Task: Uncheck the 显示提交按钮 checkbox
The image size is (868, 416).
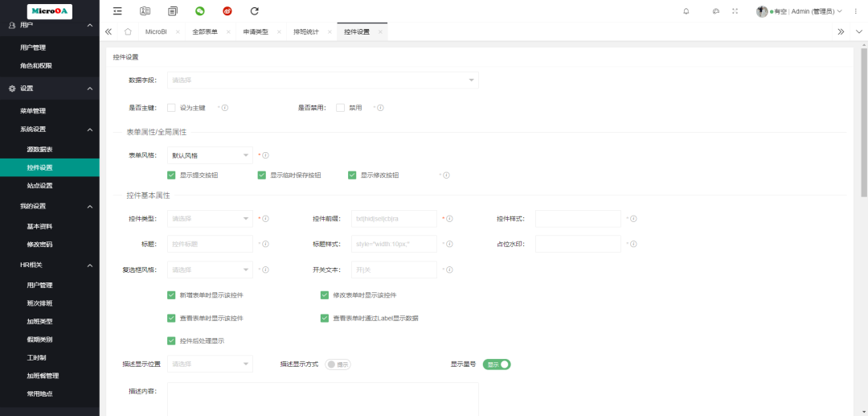Action: tap(171, 175)
